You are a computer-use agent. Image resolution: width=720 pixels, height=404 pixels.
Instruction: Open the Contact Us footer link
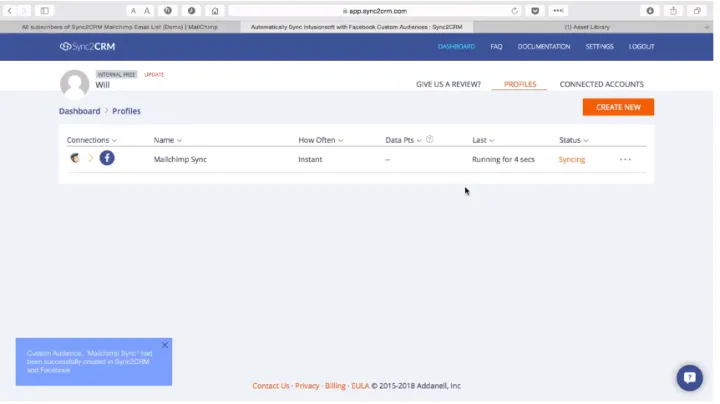click(270, 386)
